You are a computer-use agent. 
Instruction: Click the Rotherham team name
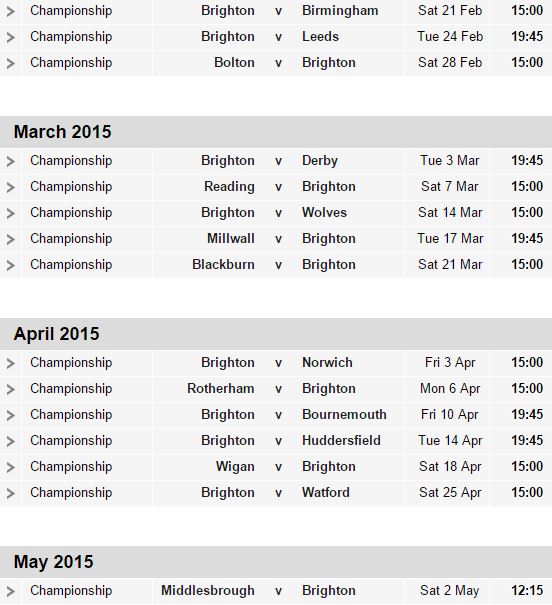[x=221, y=389]
